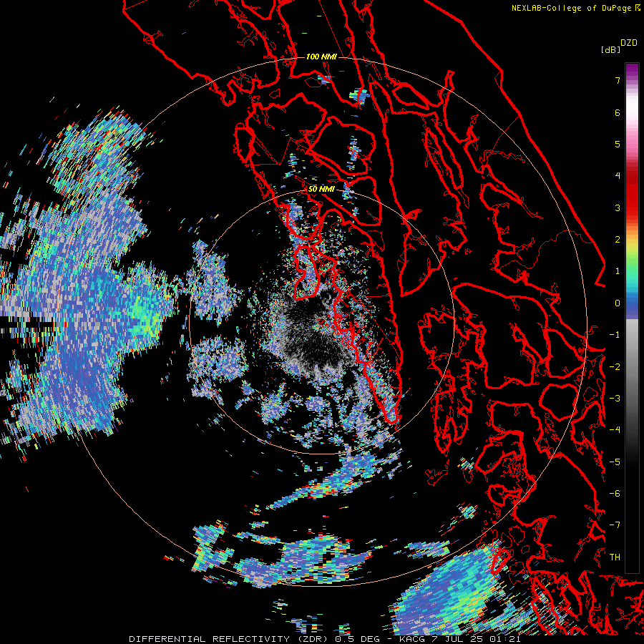Click the TH label on color scale
This screenshot has height=644, width=644.
coord(615,557)
